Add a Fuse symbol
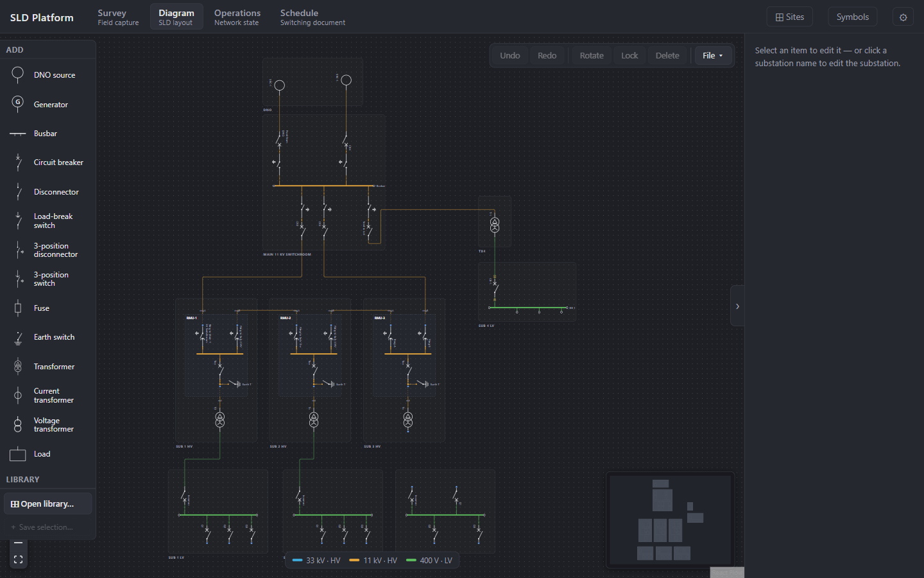Screen dimensions: 924x578 tap(48, 308)
